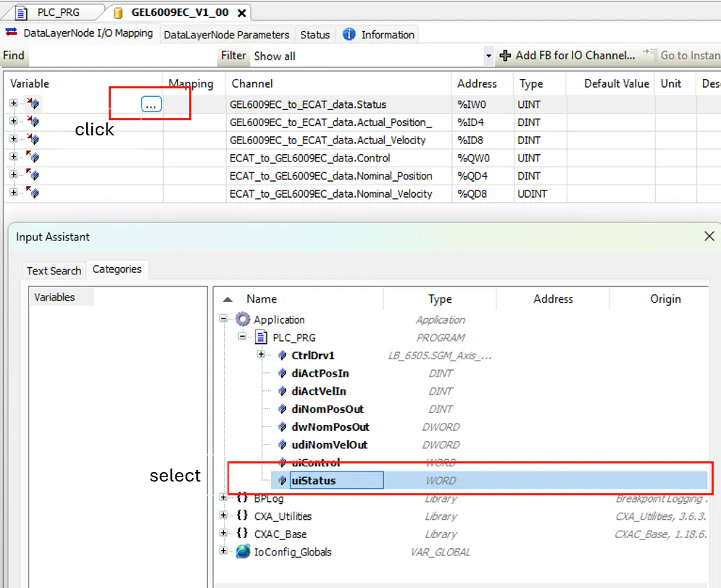
Task: Click the input channel icon for Actual_Velocity row
Action: [x=33, y=140]
